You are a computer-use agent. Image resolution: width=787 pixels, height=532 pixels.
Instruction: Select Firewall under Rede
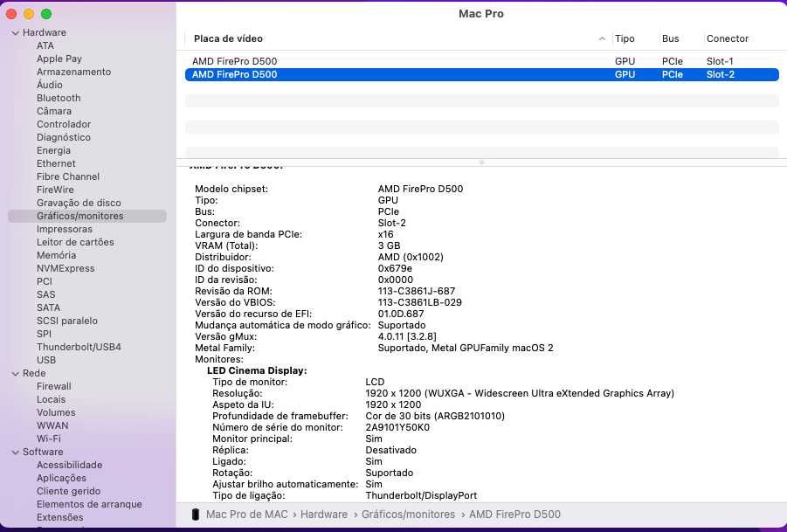click(x=53, y=386)
